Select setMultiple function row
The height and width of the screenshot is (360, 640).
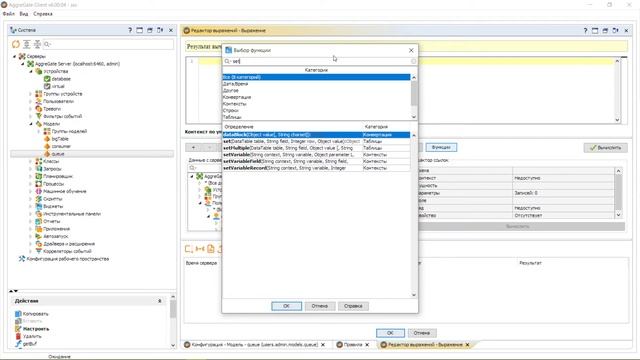pyautogui.click(x=316, y=148)
